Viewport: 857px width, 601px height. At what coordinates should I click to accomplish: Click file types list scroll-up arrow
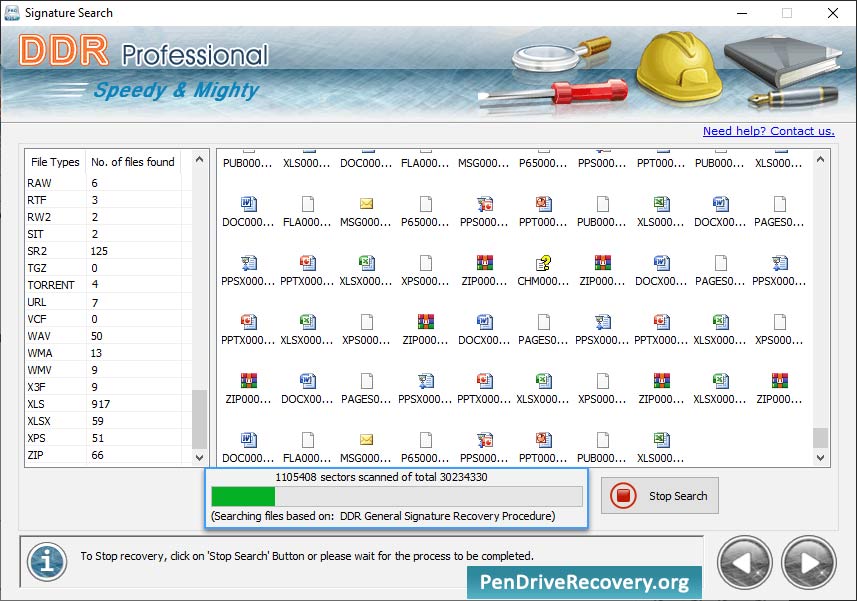coord(199,160)
